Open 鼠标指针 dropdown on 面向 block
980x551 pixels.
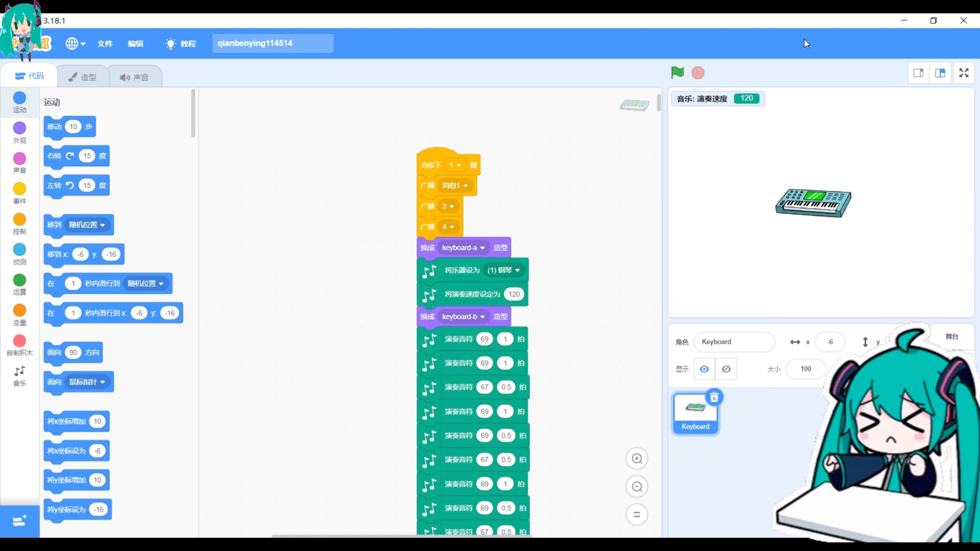click(87, 382)
